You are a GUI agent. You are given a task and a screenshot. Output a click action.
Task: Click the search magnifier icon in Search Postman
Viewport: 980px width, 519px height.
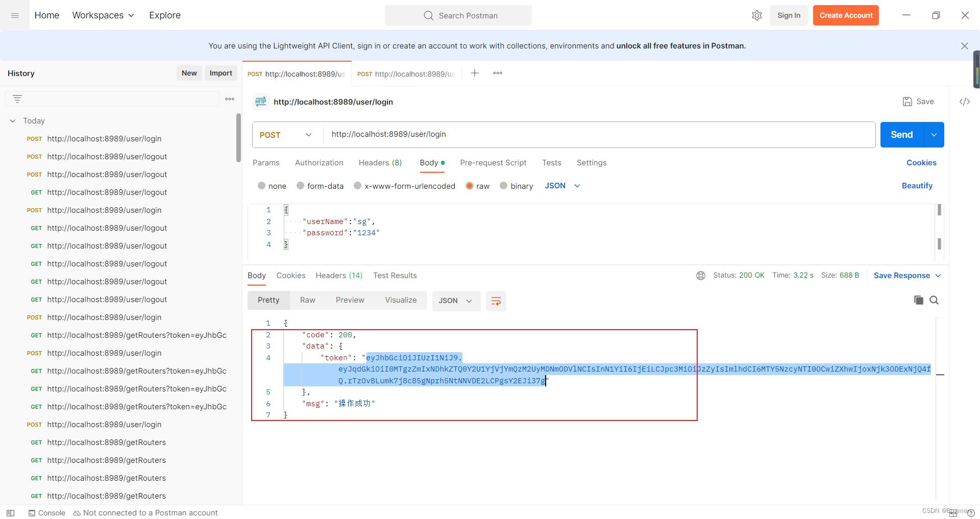428,15
